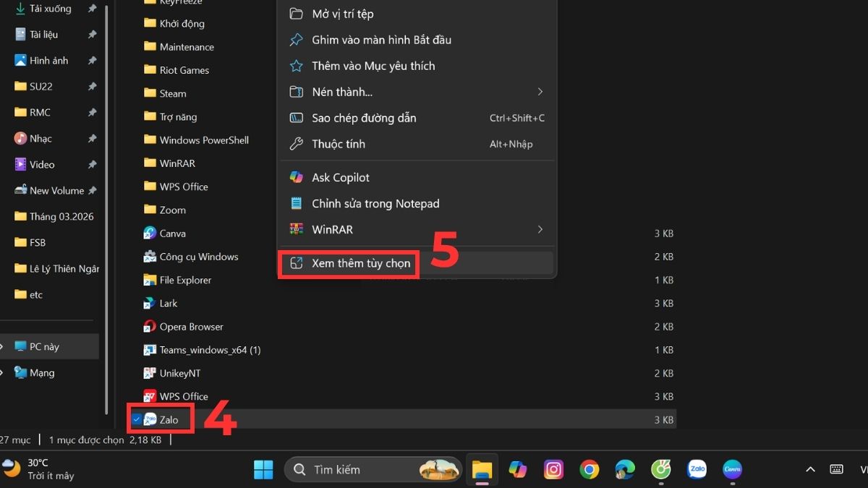Viewport: 868px width, 488px height.
Task: Untick the checkbox next to the Zalo file
Action: 137,419
